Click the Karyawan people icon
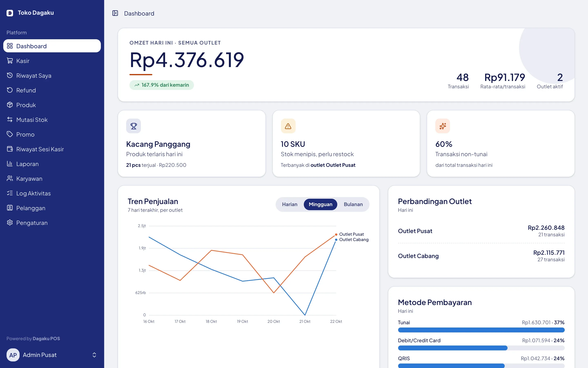588x368 pixels. [x=10, y=178]
